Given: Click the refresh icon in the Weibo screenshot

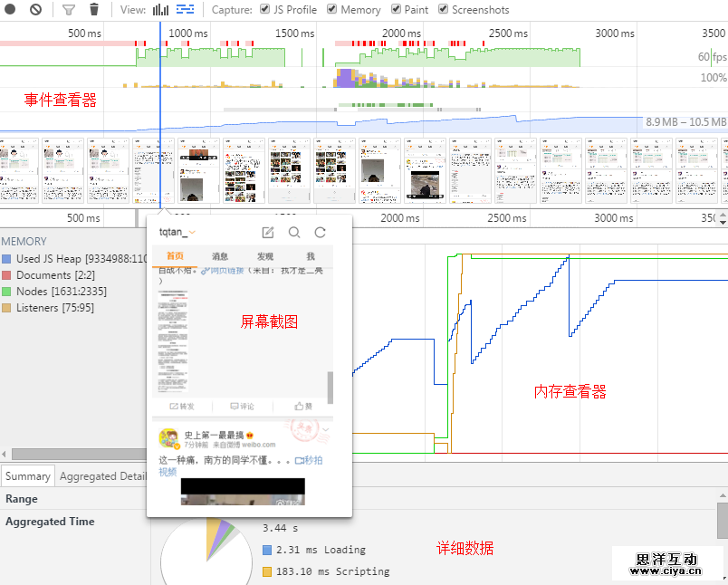Looking at the screenshot, I should coord(320,232).
